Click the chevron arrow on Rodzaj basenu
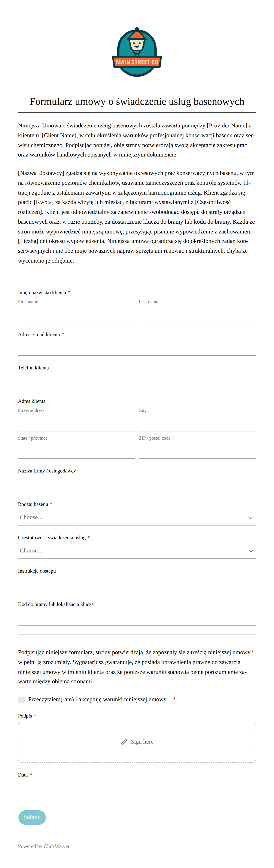The height and width of the screenshot is (868, 274). tap(251, 518)
